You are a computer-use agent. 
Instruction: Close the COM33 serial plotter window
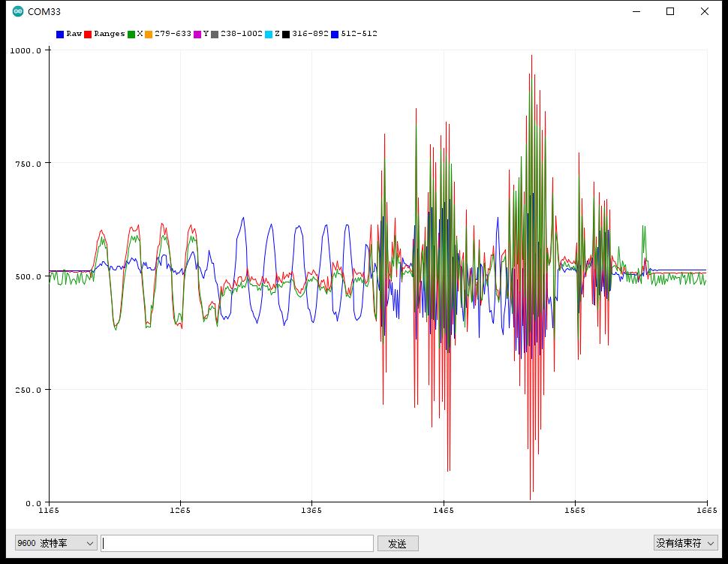click(x=704, y=11)
